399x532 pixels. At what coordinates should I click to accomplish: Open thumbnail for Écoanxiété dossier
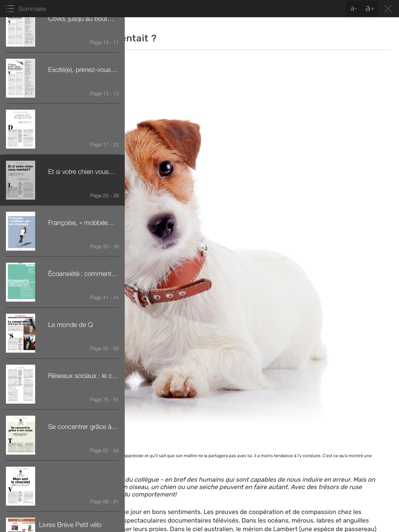coord(20,282)
